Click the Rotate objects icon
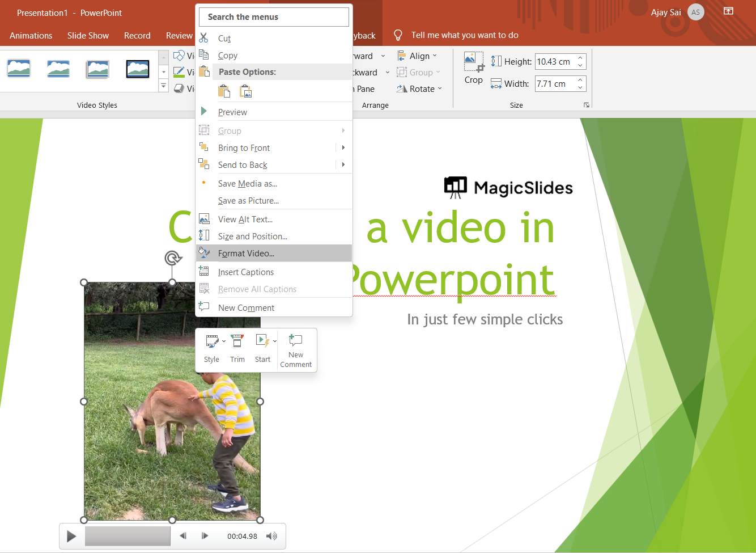This screenshot has height=553, width=756. click(x=402, y=88)
